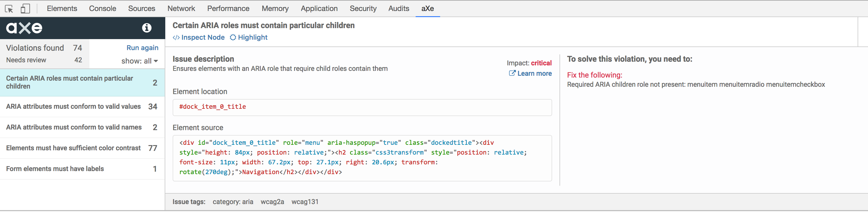Click the Element source code block
The height and width of the screenshot is (212, 868).
(x=362, y=158)
